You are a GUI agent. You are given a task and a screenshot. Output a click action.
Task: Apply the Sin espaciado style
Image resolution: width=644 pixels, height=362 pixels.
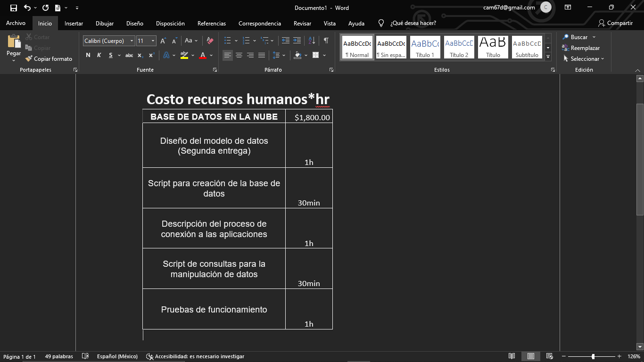click(391, 47)
